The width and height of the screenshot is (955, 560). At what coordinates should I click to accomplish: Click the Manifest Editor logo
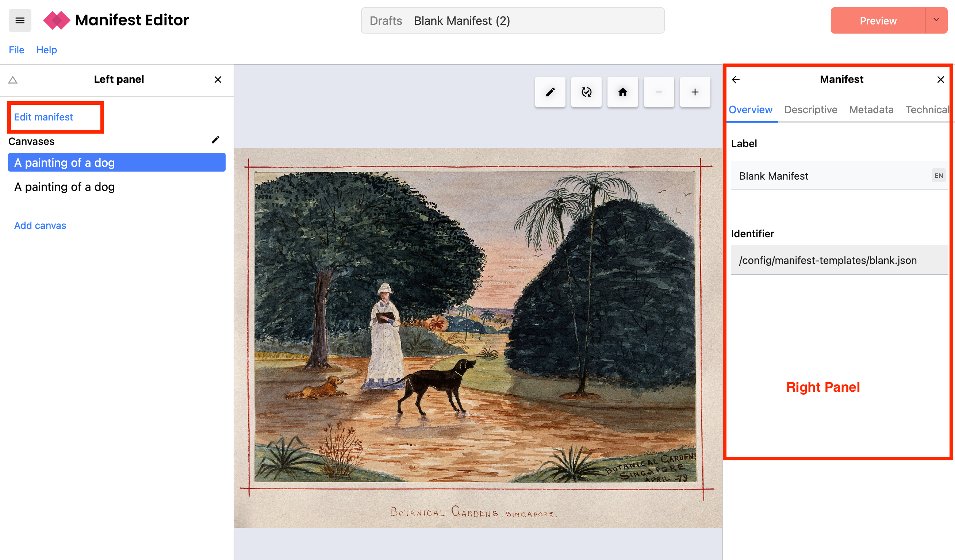tap(116, 20)
